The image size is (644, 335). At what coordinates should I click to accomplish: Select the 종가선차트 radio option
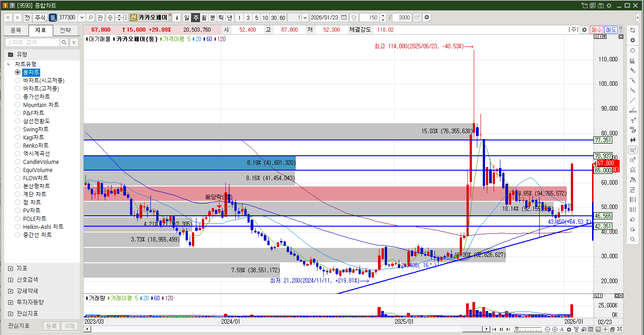point(18,97)
